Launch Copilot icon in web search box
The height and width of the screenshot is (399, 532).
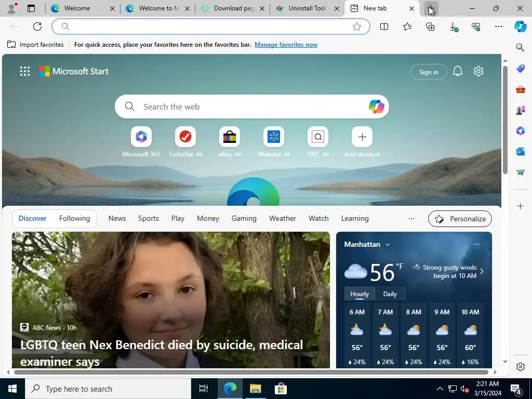click(376, 107)
